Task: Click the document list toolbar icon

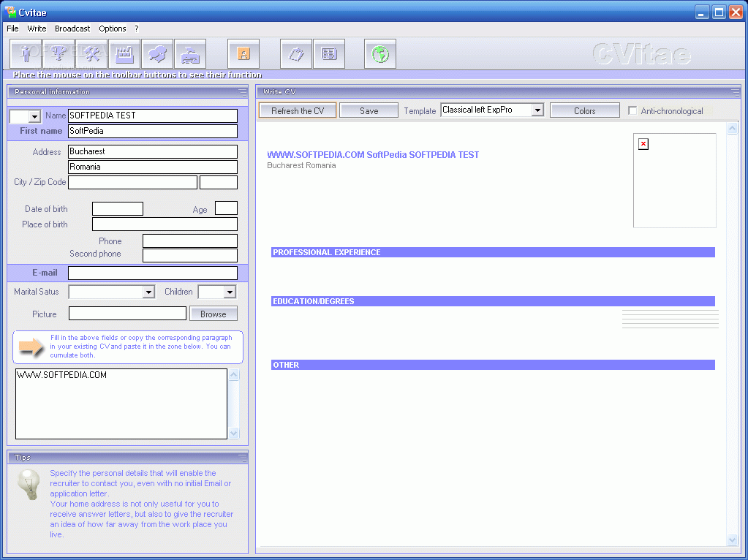Action: pos(329,54)
